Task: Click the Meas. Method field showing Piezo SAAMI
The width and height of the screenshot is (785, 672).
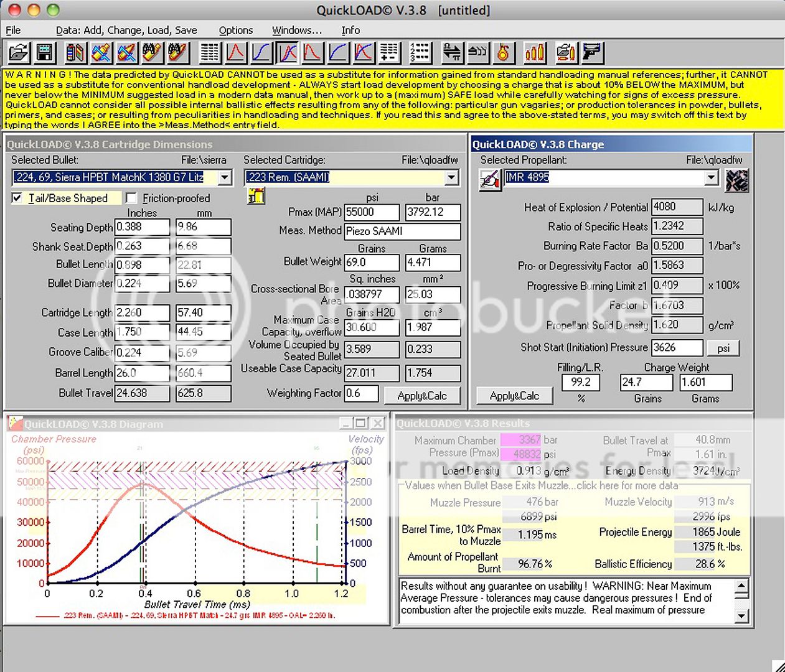Action: [x=402, y=231]
